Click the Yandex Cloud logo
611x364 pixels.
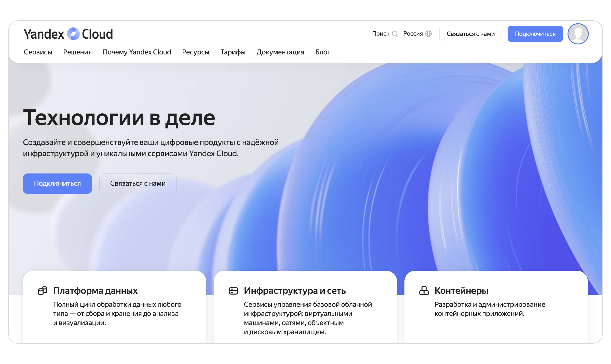click(x=68, y=34)
